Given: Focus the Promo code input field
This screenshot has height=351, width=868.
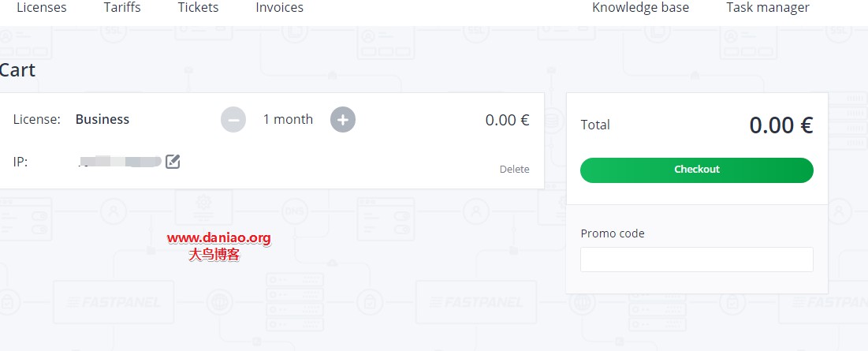Looking at the screenshot, I should coord(696,260).
